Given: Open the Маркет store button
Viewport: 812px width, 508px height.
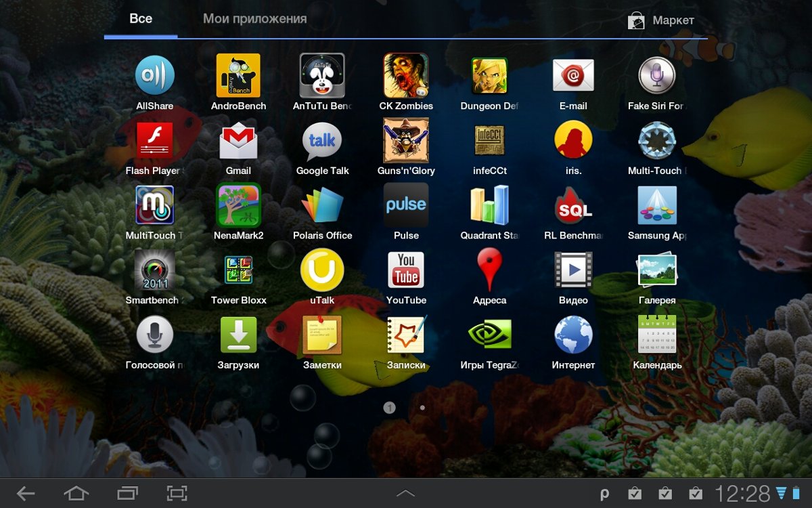Looking at the screenshot, I should (660, 21).
